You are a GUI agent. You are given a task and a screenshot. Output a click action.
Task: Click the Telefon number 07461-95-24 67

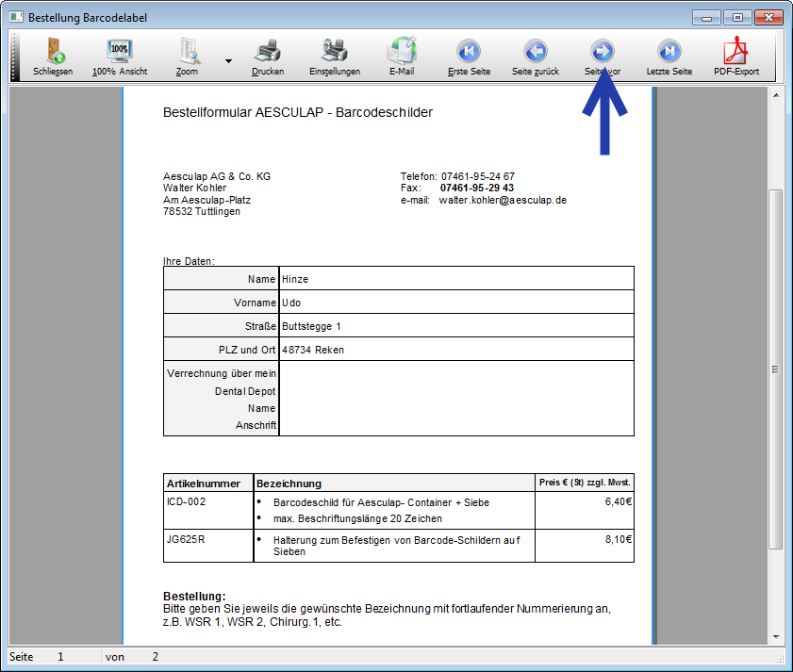click(478, 176)
